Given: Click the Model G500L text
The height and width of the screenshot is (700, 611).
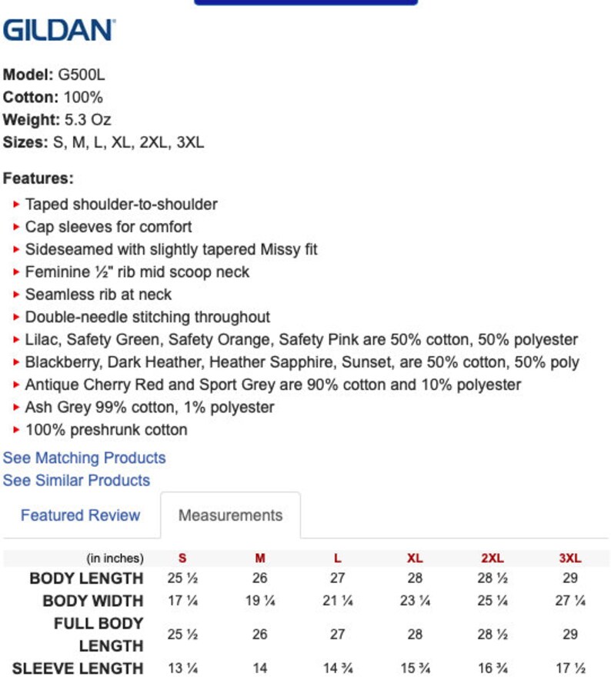Looking at the screenshot, I should click(54, 75).
